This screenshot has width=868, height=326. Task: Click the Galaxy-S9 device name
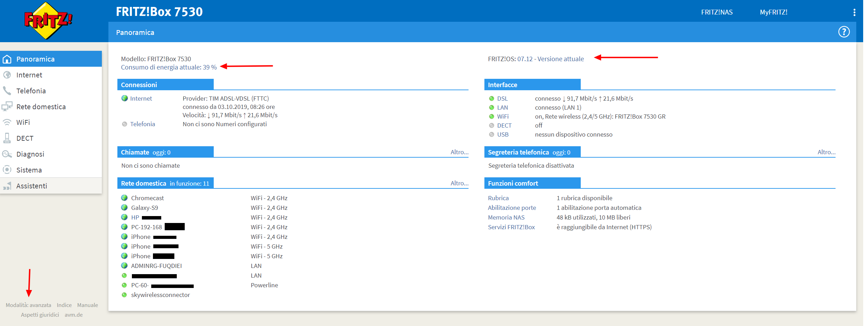[145, 208]
